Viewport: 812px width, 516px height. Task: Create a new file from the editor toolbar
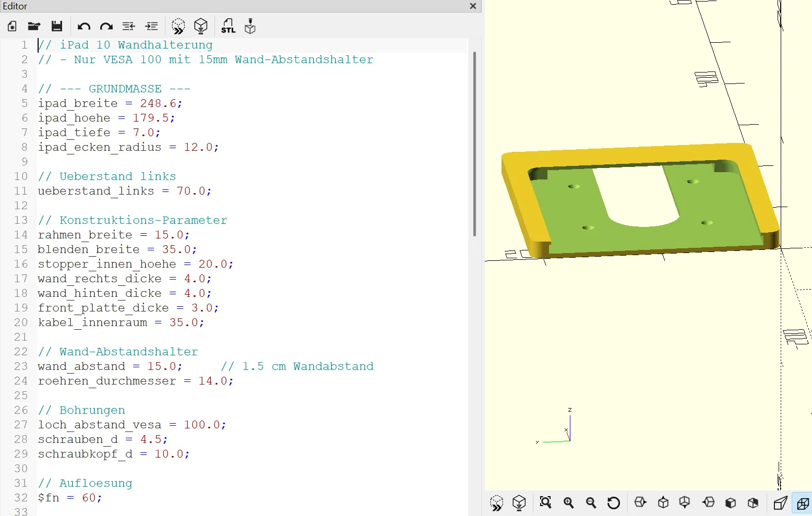coord(12,26)
